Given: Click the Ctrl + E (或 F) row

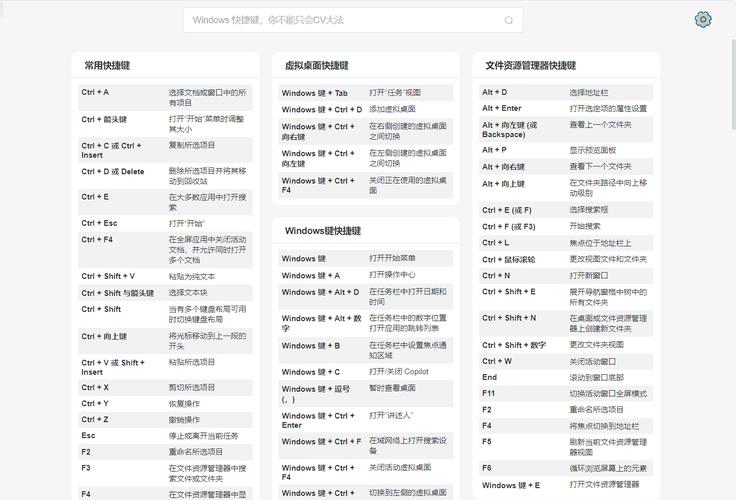Looking at the screenshot, I should (566, 210).
